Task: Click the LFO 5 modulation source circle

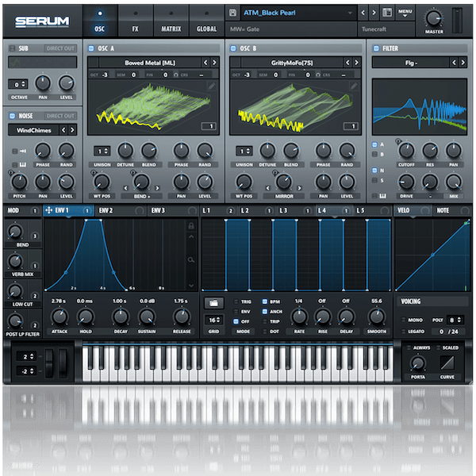Action: point(384,210)
